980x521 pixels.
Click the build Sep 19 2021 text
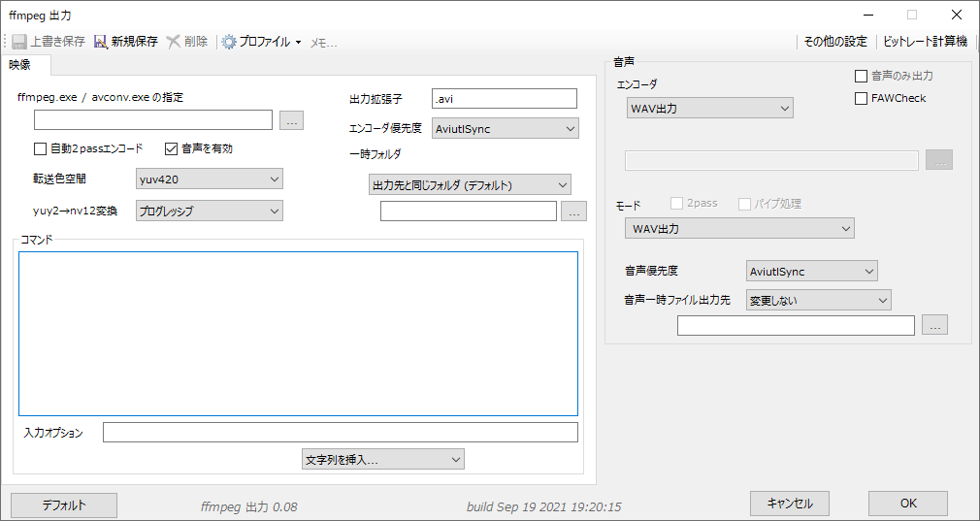(543, 507)
